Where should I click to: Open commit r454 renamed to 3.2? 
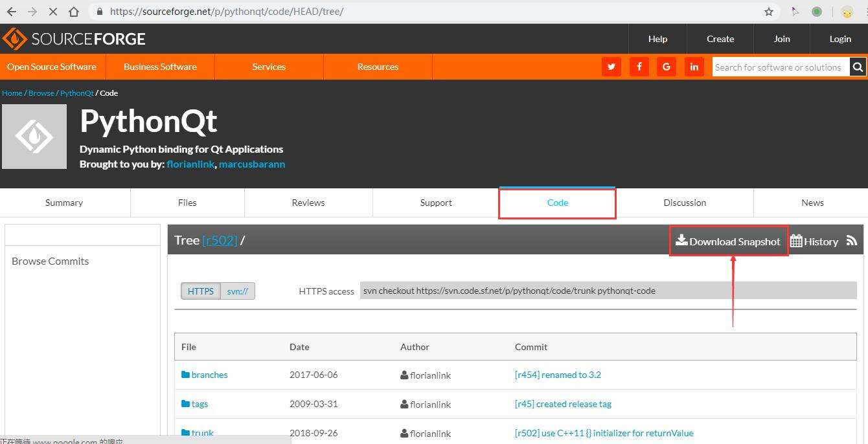558,375
